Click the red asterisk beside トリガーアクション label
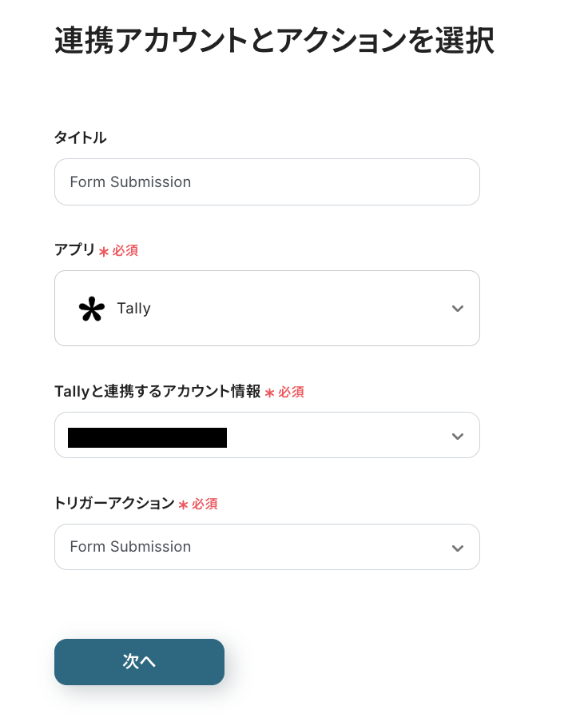 pos(183,505)
